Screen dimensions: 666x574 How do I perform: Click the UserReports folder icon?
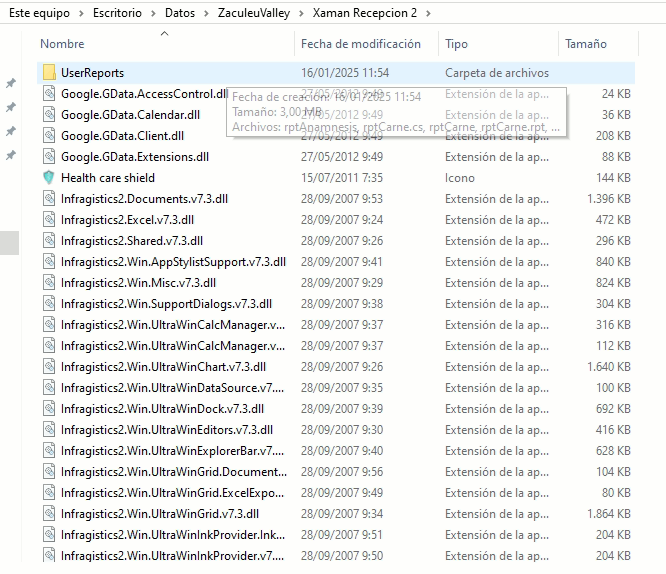click(x=49, y=73)
